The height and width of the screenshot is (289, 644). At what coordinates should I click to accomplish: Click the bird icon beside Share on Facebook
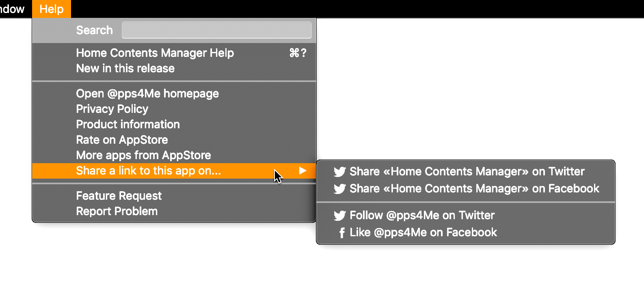pyautogui.click(x=340, y=189)
